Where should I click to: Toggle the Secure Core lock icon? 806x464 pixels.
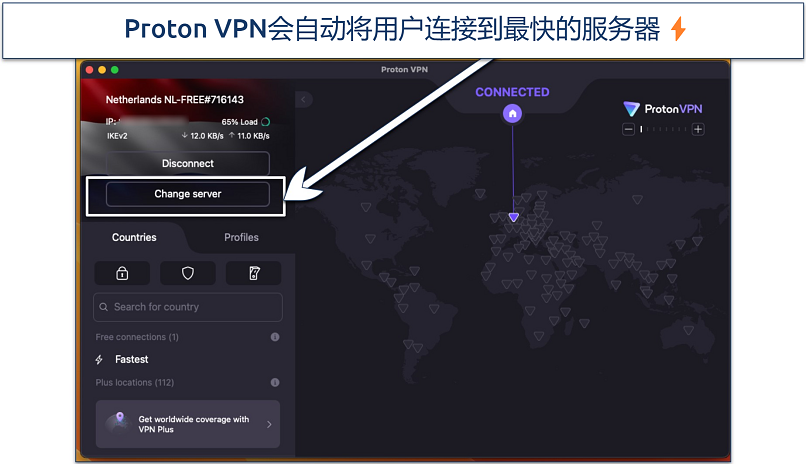click(122, 273)
